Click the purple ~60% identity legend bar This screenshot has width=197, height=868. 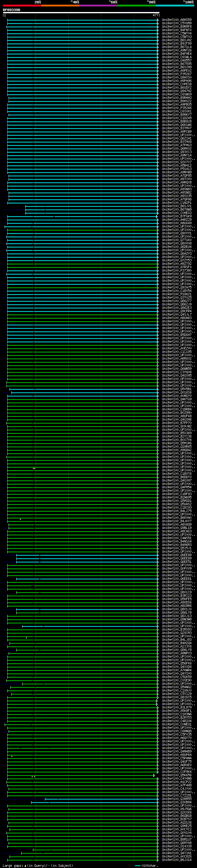point(99,6)
